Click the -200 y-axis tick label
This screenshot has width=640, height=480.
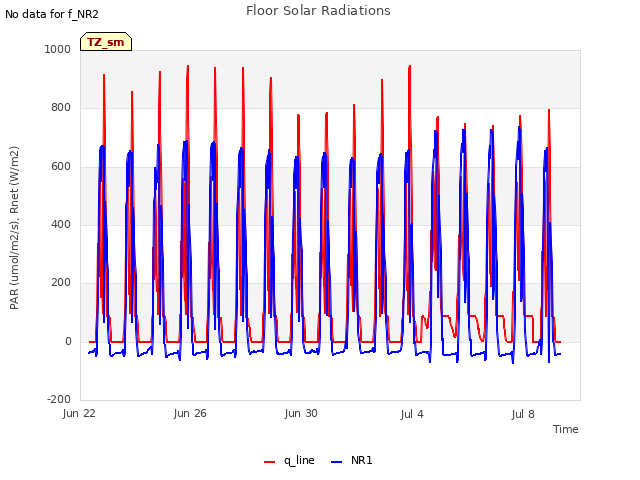pyautogui.click(x=59, y=400)
